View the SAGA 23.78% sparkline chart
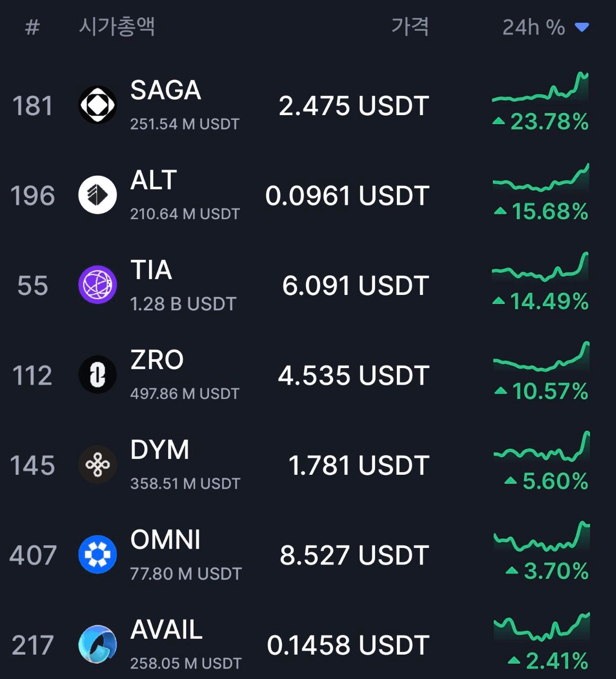Image resolution: width=616 pixels, height=679 pixels. pos(541,87)
